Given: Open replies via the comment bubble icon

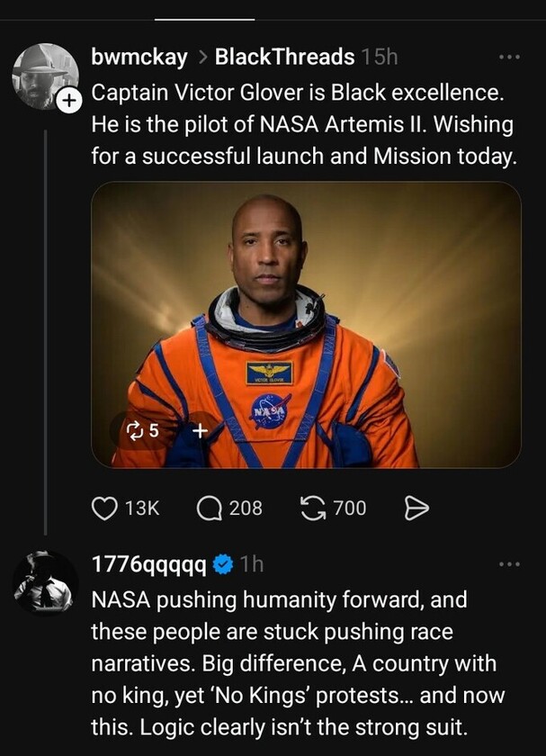Looking at the screenshot, I should (x=210, y=508).
